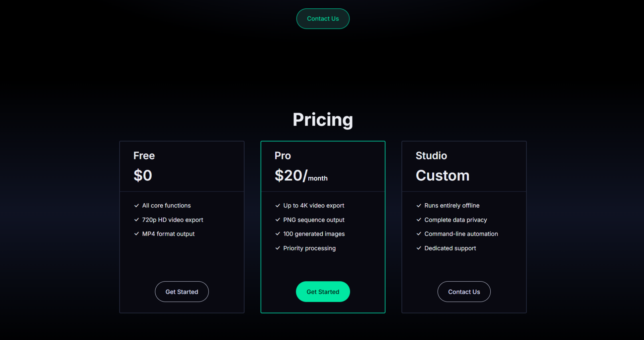
Task: Click the checkmark beside Runs entirely offline
Action: pyautogui.click(x=419, y=206)
